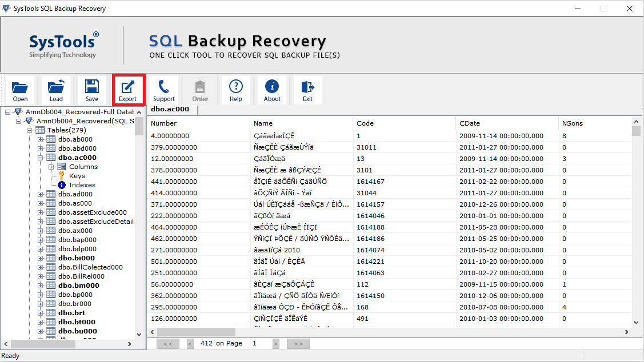644x362 pixels.
Task: Click the table icon of dbo.ab000
Action: tap(51, 139)
